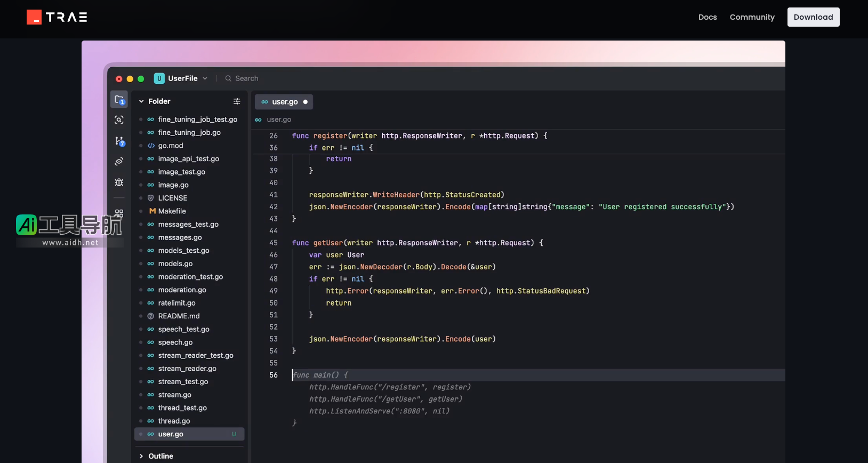This screenshot has width=868, height=463.
Task: Open README.md from the file tree
Action: coord(179,316)
